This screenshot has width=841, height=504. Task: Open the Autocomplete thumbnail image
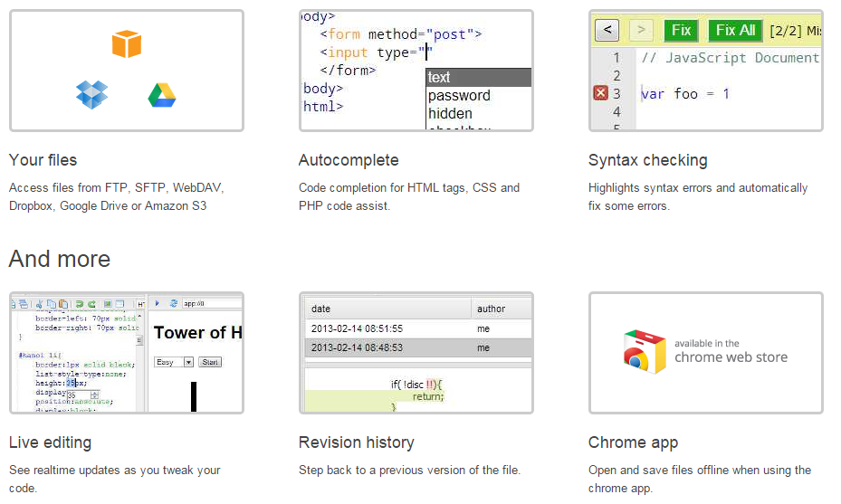[416, 71]
